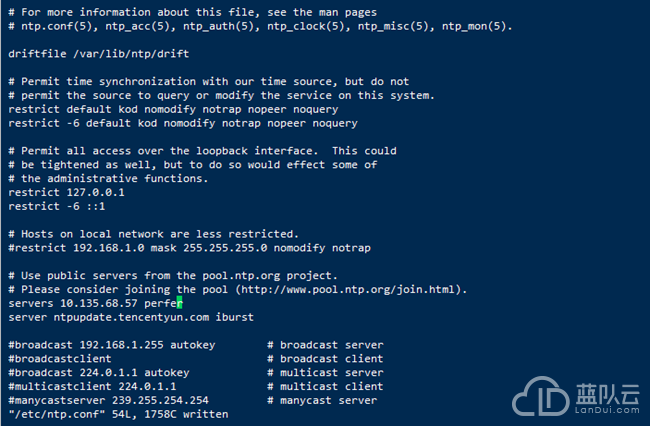Image resolution: width=650 pixels, height=426 pixels.
Task: Click the ntp.conf(5) man pages comment line
Action: click(260, 26)
